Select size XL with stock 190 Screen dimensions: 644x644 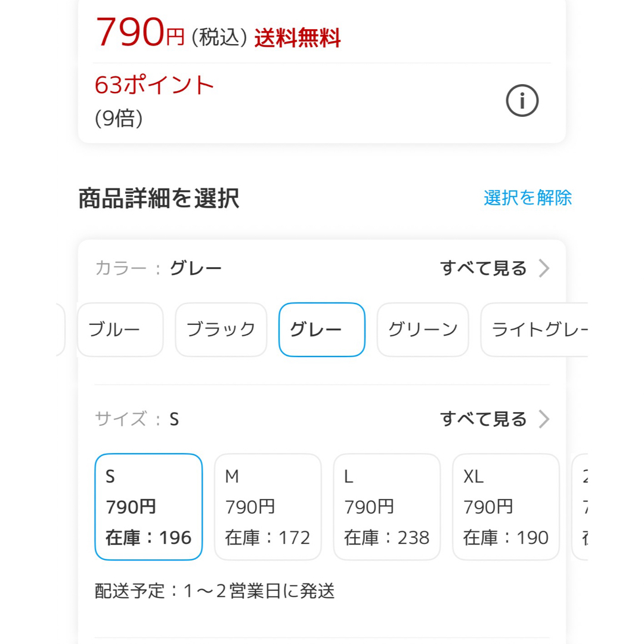click(x=506, y=507)
